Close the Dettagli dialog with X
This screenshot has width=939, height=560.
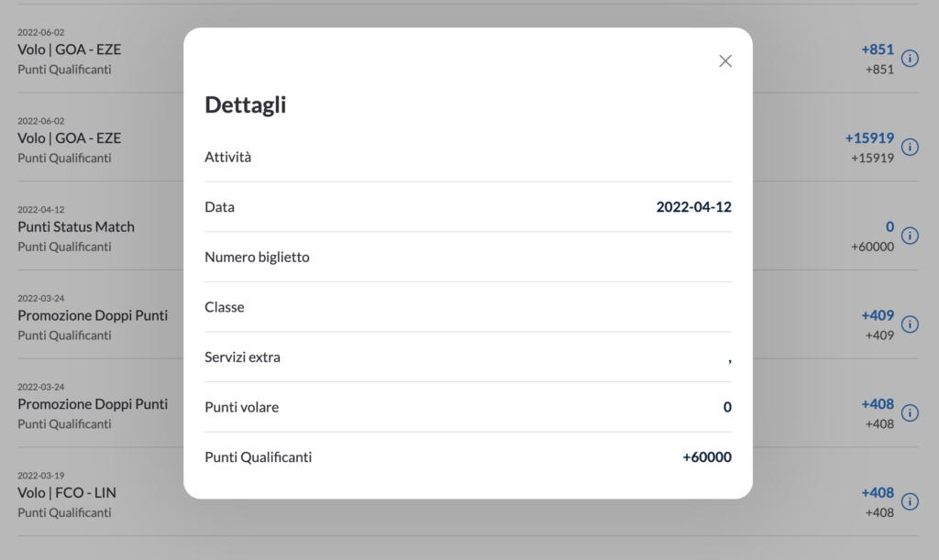(x=725, y=61)
